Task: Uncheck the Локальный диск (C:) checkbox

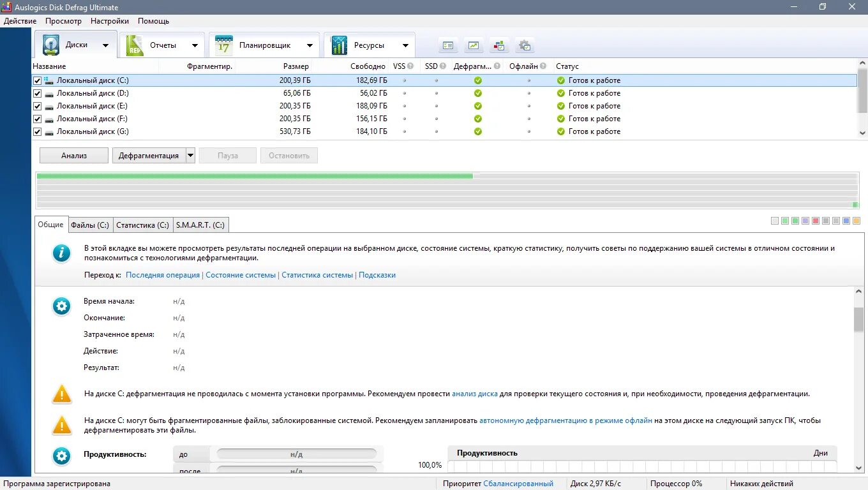Action: 37,80
